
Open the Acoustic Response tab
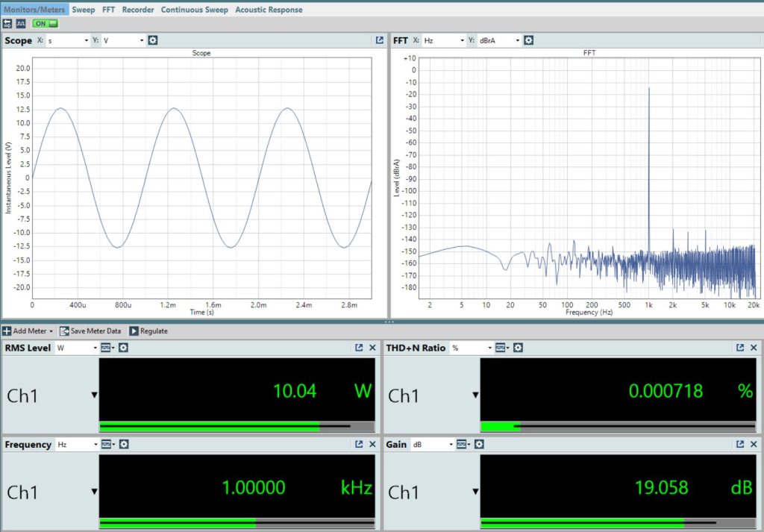[269, 10]
